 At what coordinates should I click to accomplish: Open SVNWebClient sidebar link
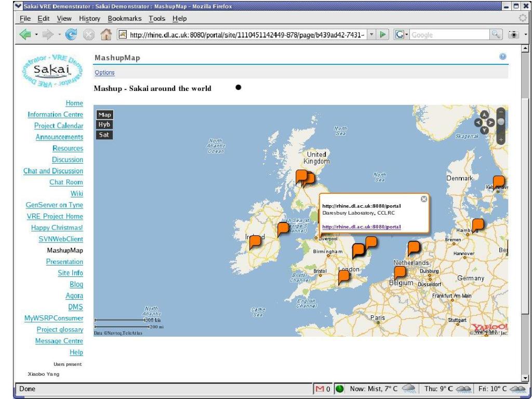[x=61, y=239]
